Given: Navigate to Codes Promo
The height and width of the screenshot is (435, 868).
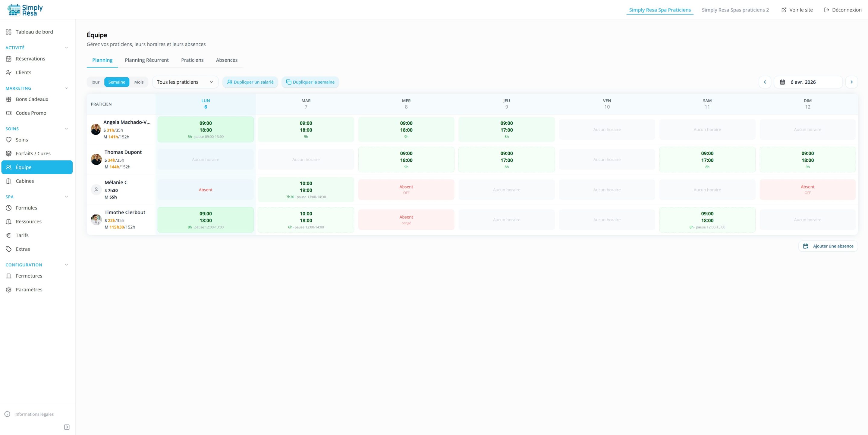Looking at the screenshot, I should (31, 113).
